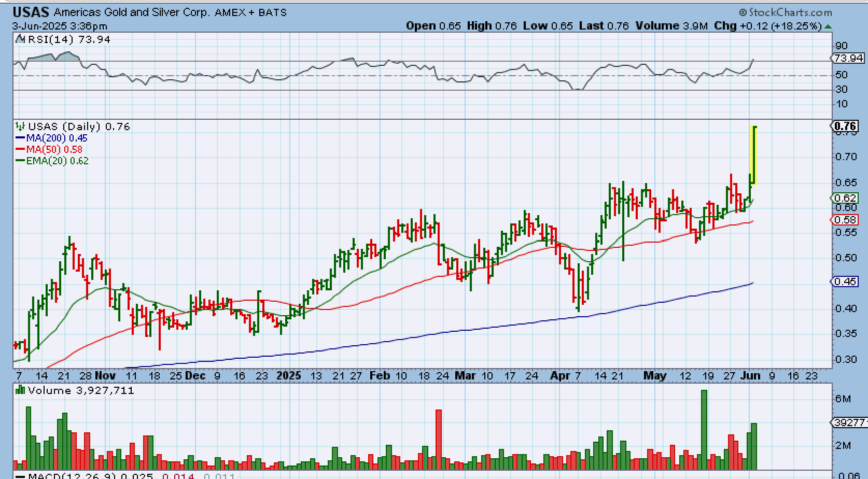Click the 0.50 price axis label
868x479 pixels.
point(846,258)
